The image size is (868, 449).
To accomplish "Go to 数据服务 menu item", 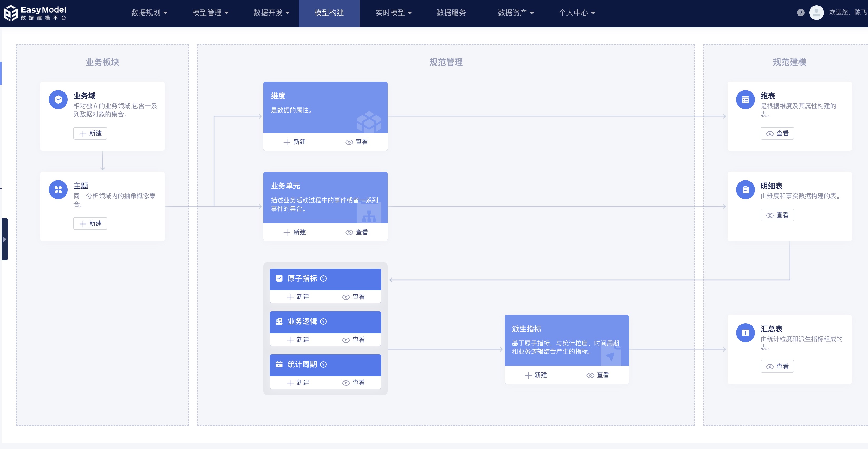I will tap(451, 13).
